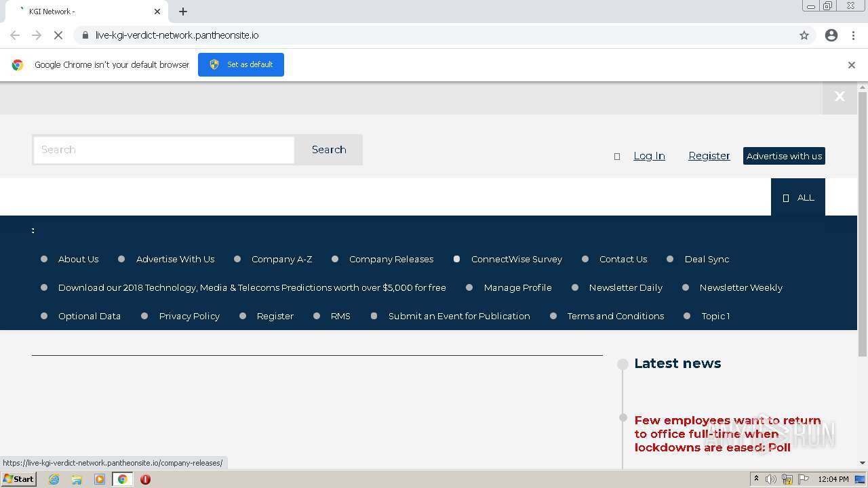Image resolution: width=868 pixels, height=488 pixels.
Task: Open Optional Data link
Action: [x=90, y=316]
